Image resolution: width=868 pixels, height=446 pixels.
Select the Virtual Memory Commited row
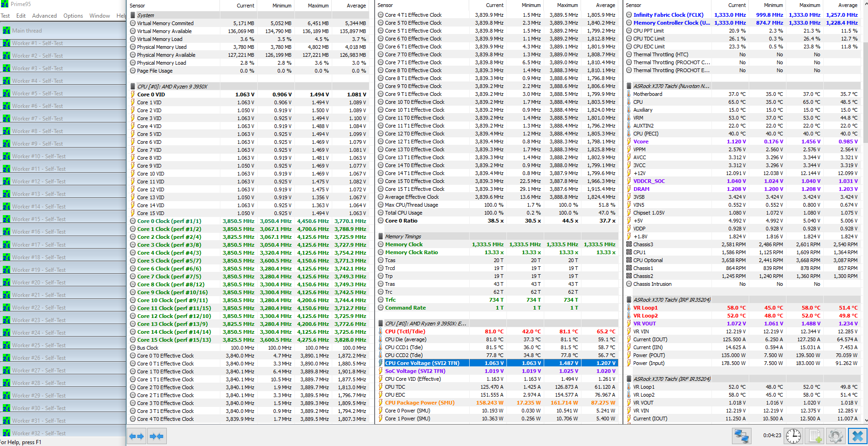click(x=249, y=23)
